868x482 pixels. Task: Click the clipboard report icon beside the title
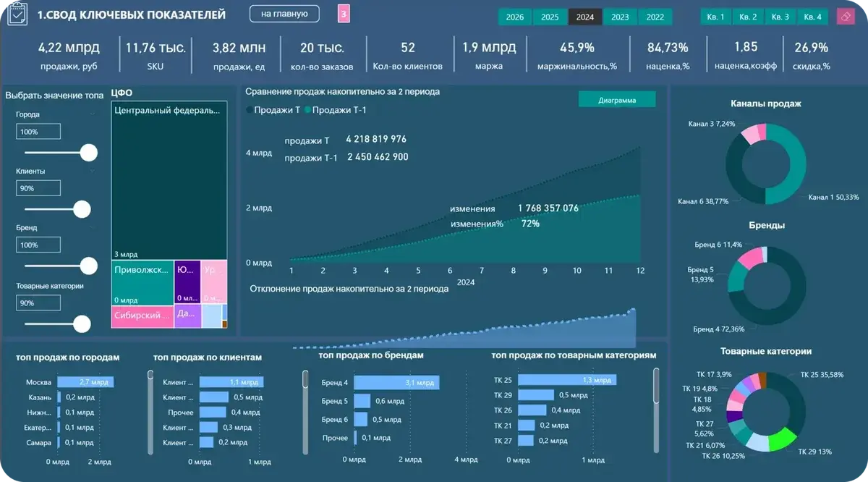pyautogui.click(x=16, y=14)
